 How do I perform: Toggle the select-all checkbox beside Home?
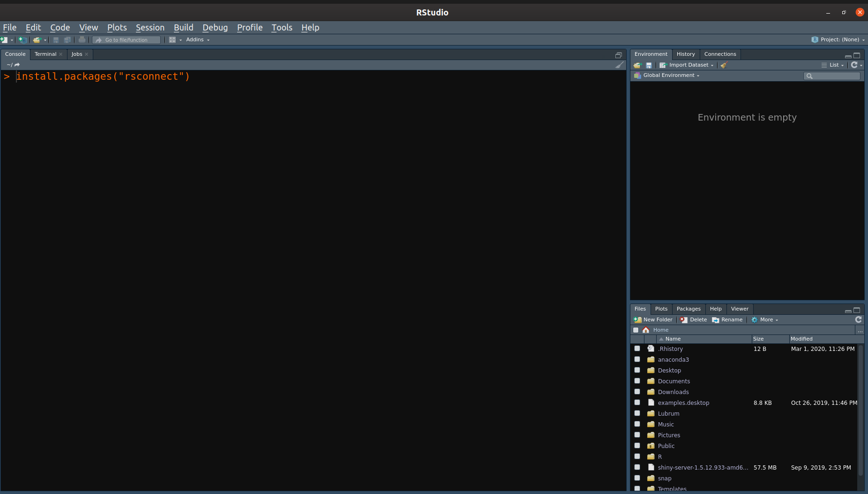tap(636, 330)
